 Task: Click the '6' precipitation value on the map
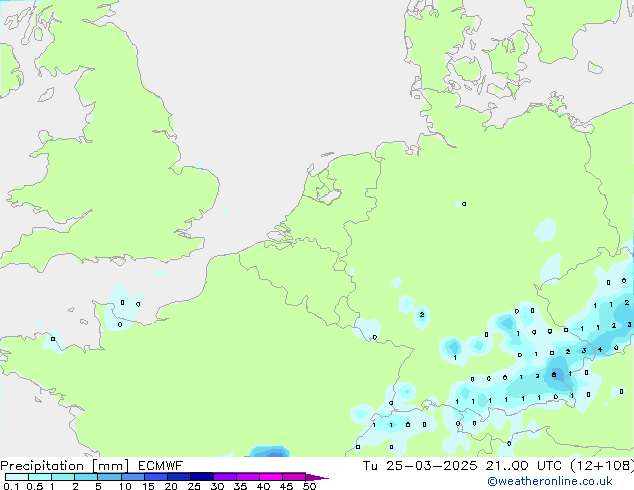click(554, 375)
